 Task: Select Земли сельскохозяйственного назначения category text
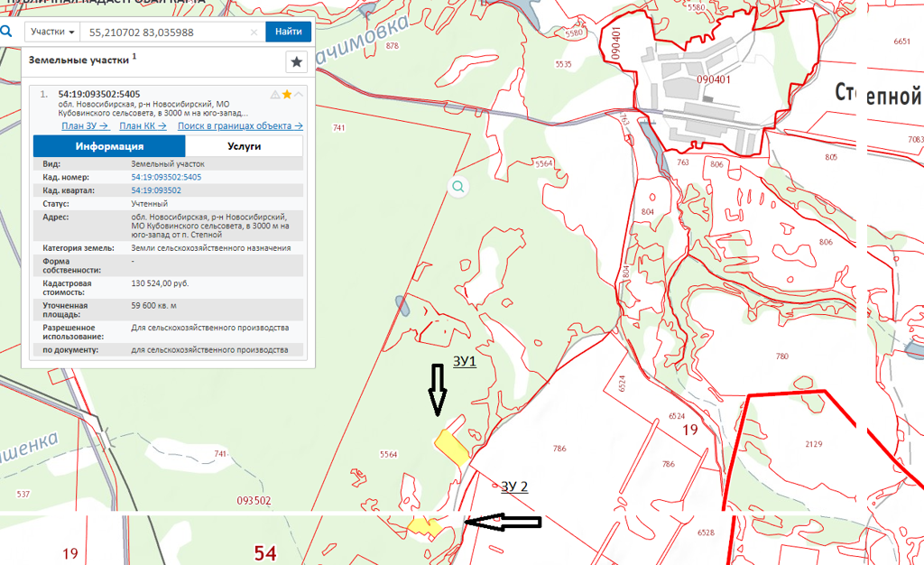pos(211,248)
